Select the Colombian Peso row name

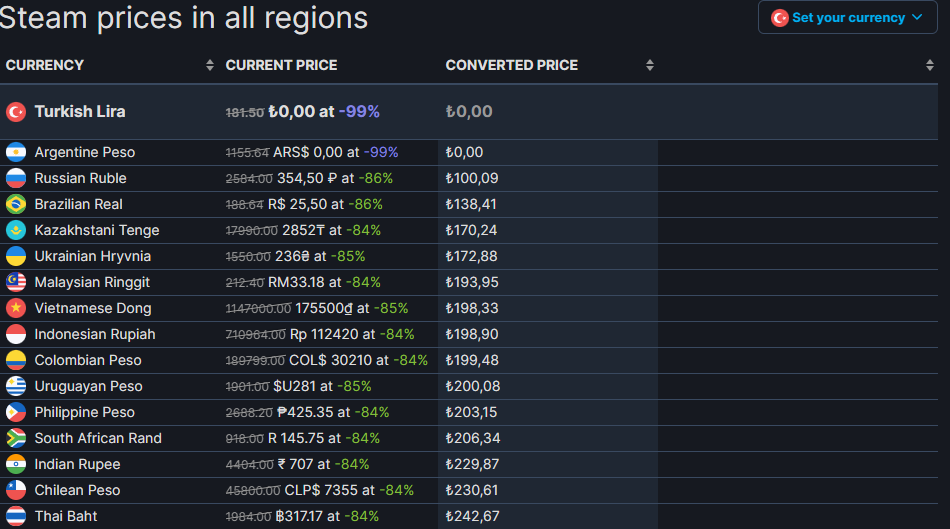pos(88,361)
